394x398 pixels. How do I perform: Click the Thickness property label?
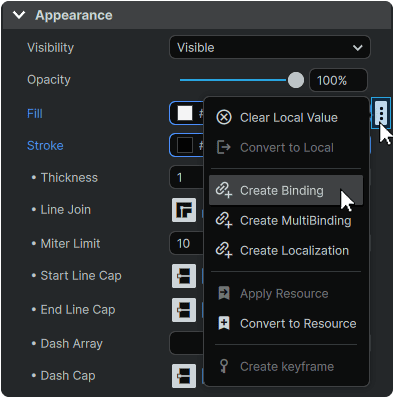click(x=69, y=178)
